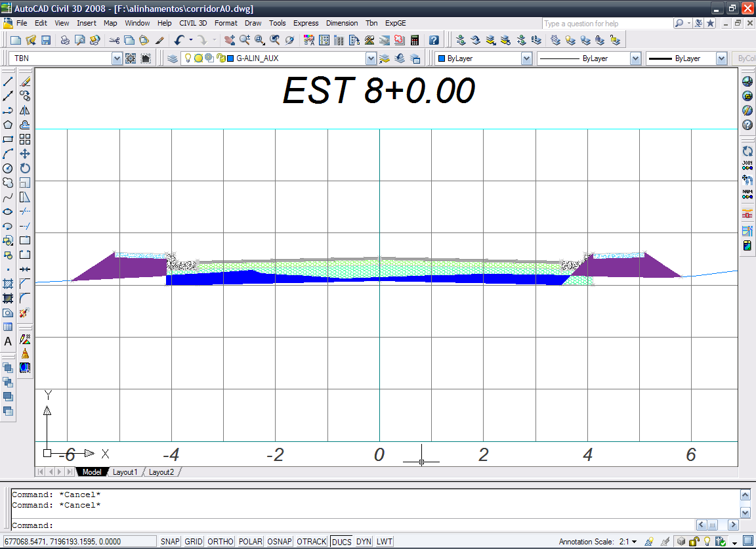Click the coordinates readout in status bar

(x=79, y=541)
